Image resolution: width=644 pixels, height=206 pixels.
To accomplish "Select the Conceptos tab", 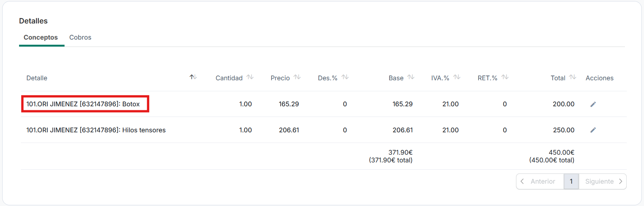I will pyautogui.click(x=41, y=37).
